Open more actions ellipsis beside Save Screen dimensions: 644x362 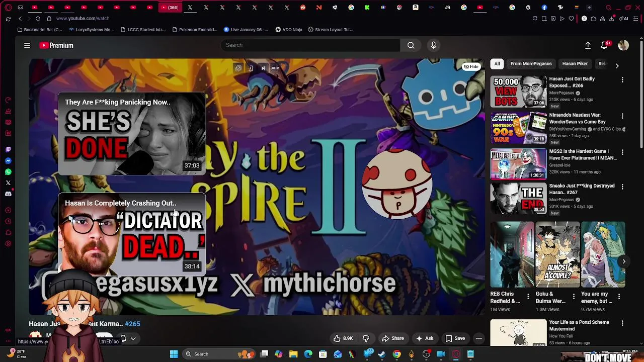pos(479,338)
